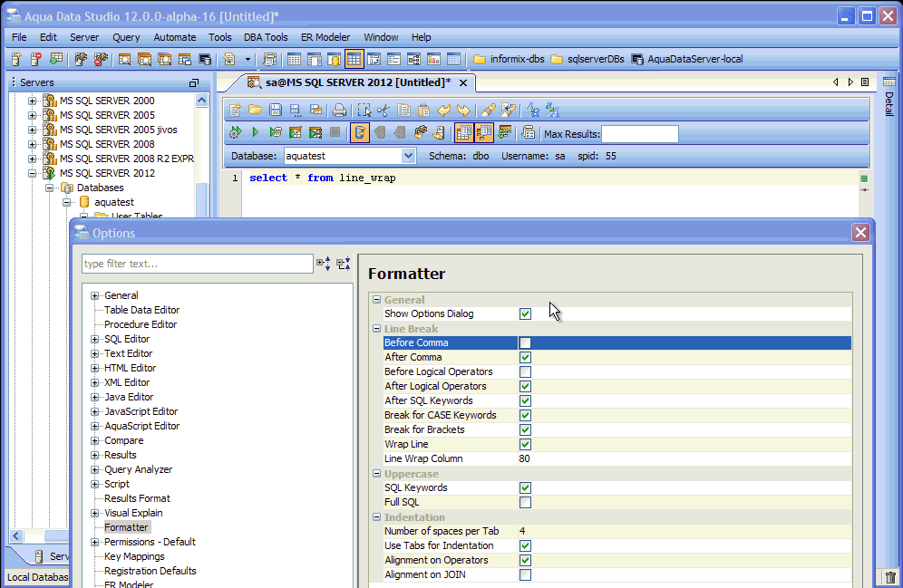Screen dimensions: 903x588
Task: Enable the Full SQL uppercase checkbox
Action: pos(525,502)
